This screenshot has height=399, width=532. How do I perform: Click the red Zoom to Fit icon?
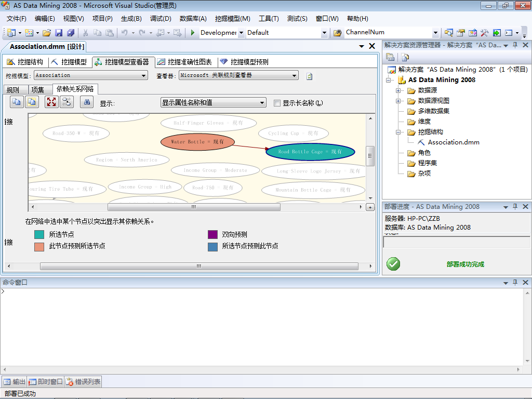[x=51, y=102]
